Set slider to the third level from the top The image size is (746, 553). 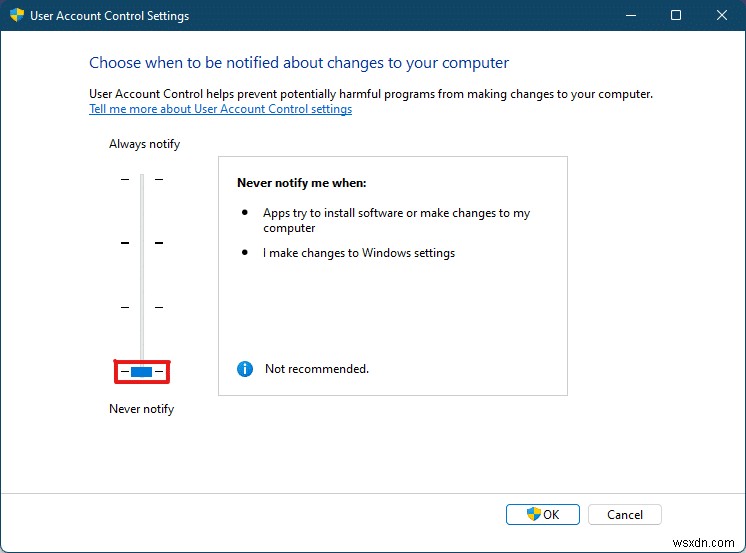click(142, 307)
